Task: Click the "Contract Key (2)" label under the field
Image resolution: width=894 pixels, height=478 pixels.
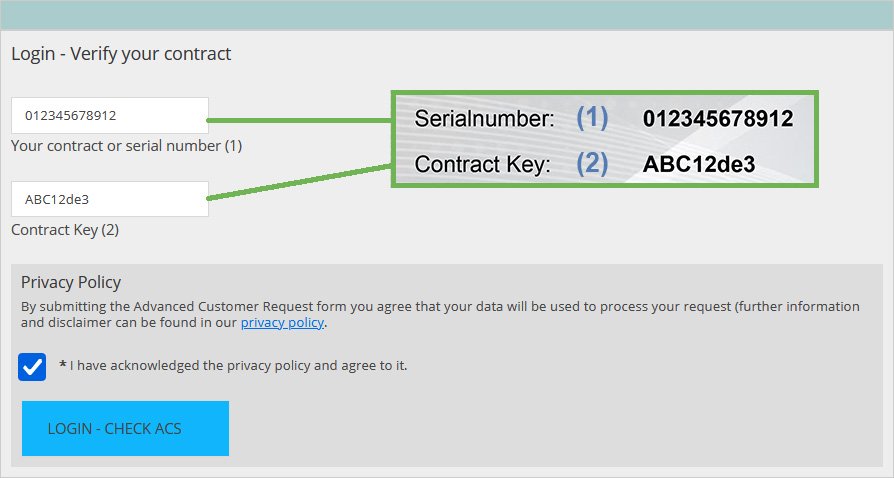Action: tap(65, 230)
